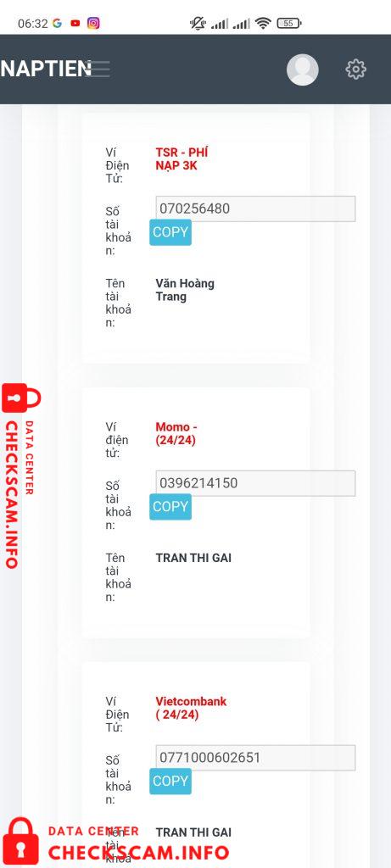
Task: Tap the Văn Hoàng Trang account name
Action: pyautogui.click(x=185, y=290)
